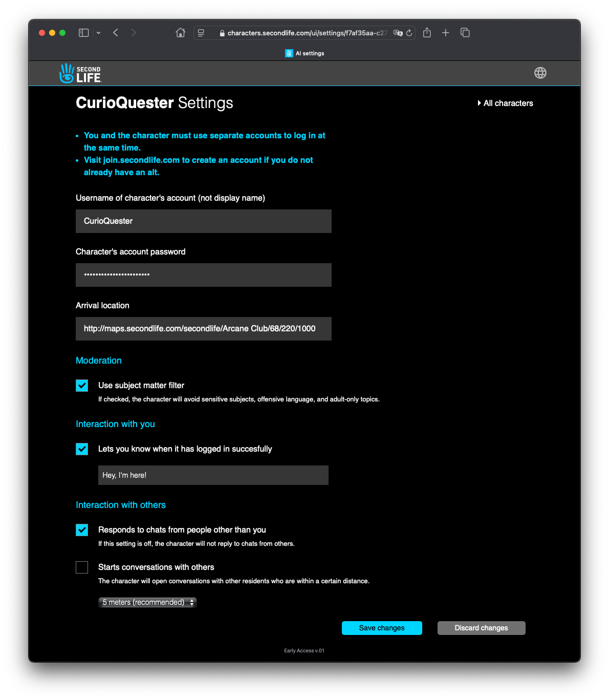Viewport: 609px width, 700px height.
Task: Close the window with red button
Action: (x=42, y=33)
